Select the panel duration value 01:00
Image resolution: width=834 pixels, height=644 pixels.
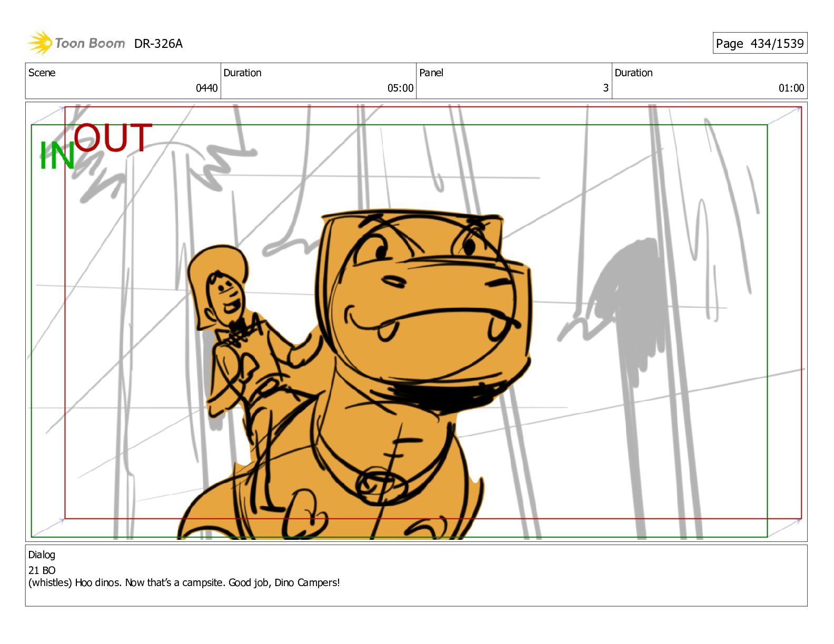click(791, 88)
